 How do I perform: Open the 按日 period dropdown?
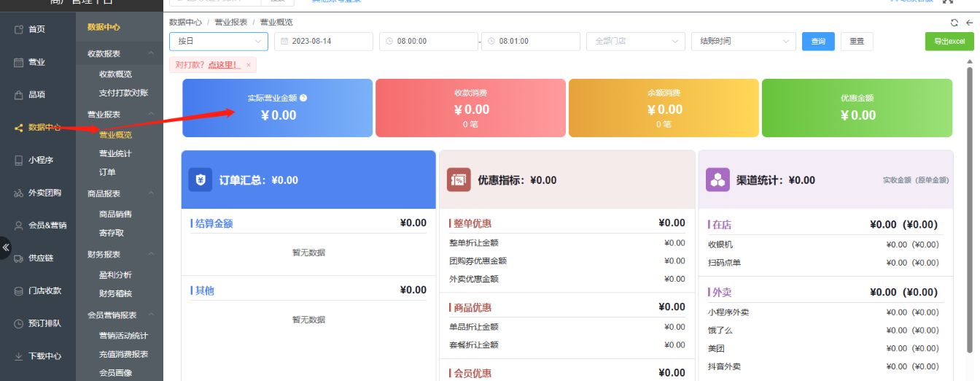pos(219,42)
